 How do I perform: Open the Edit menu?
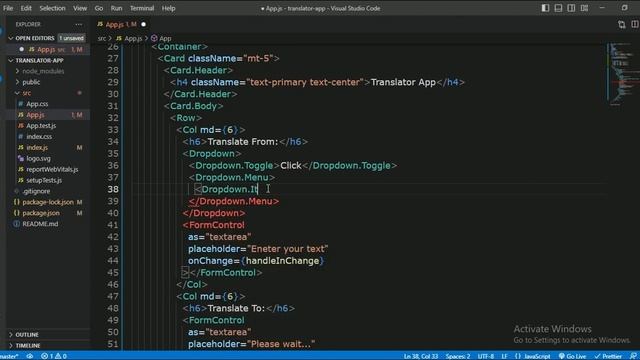pos(26,8)
